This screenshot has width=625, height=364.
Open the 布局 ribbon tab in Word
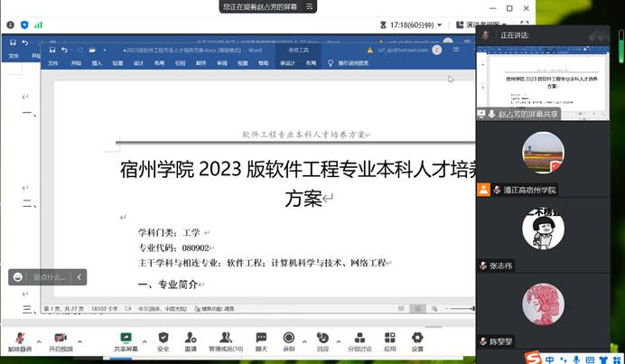159,63
